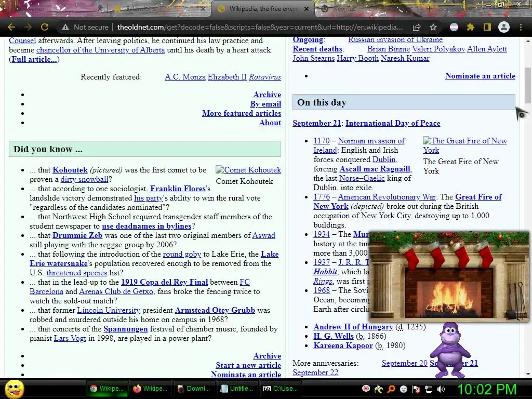Screen dimensions: 532x399
Task: Open the smiley face Start button
Action: (x=14, y=389)
